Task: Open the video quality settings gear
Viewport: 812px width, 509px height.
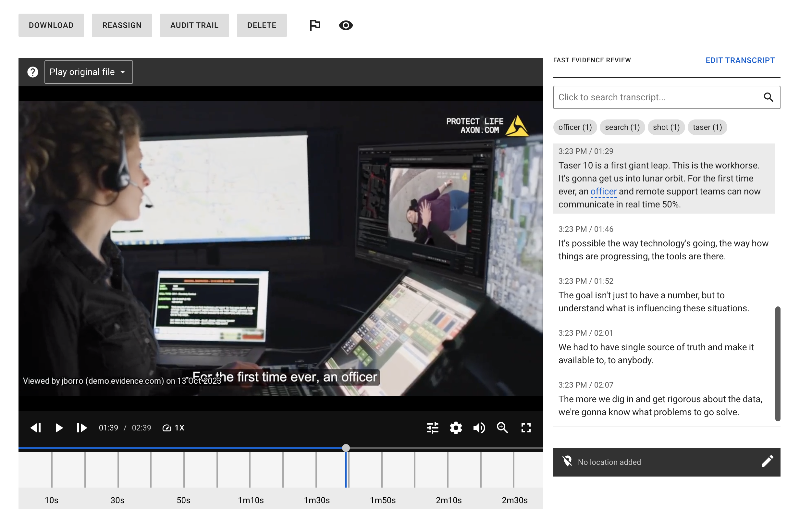Action: (456, 428)
